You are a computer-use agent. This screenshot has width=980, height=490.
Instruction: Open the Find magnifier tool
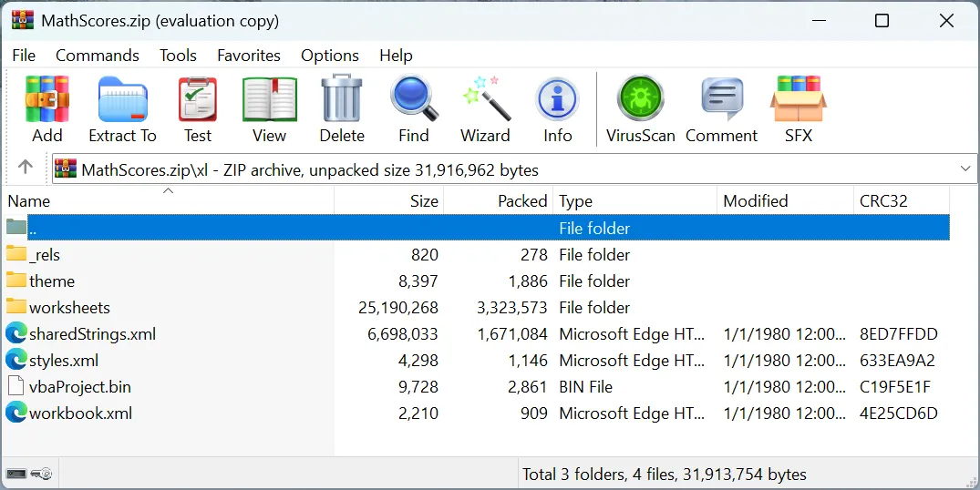(x=415, y=98)
